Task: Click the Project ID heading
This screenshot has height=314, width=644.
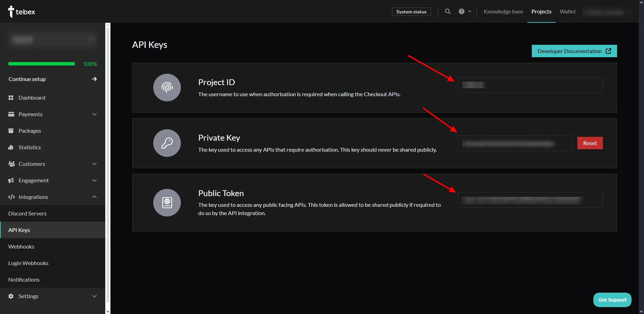Action: click(216, 82)
